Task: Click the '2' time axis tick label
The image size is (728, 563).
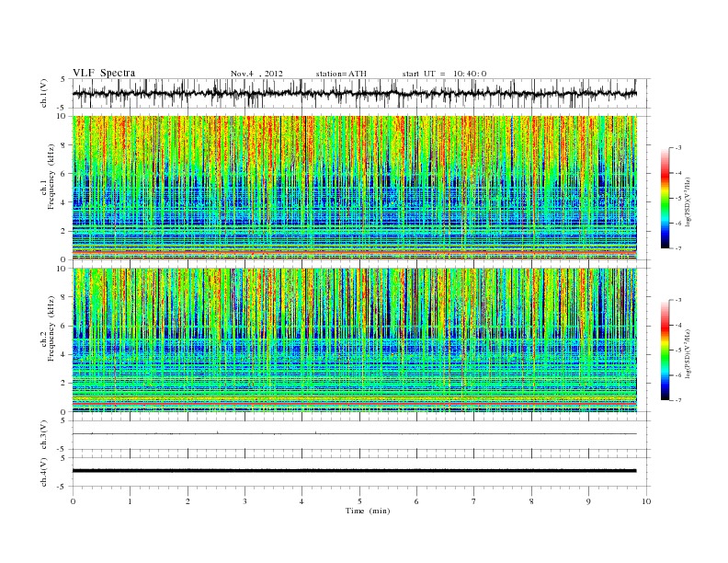Action: tap(188, 501)
